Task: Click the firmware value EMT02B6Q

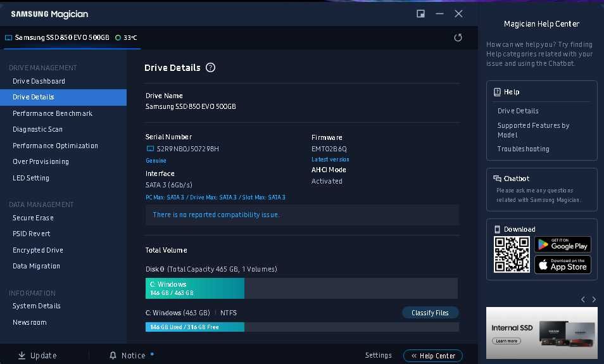Action: click(329, 149)
